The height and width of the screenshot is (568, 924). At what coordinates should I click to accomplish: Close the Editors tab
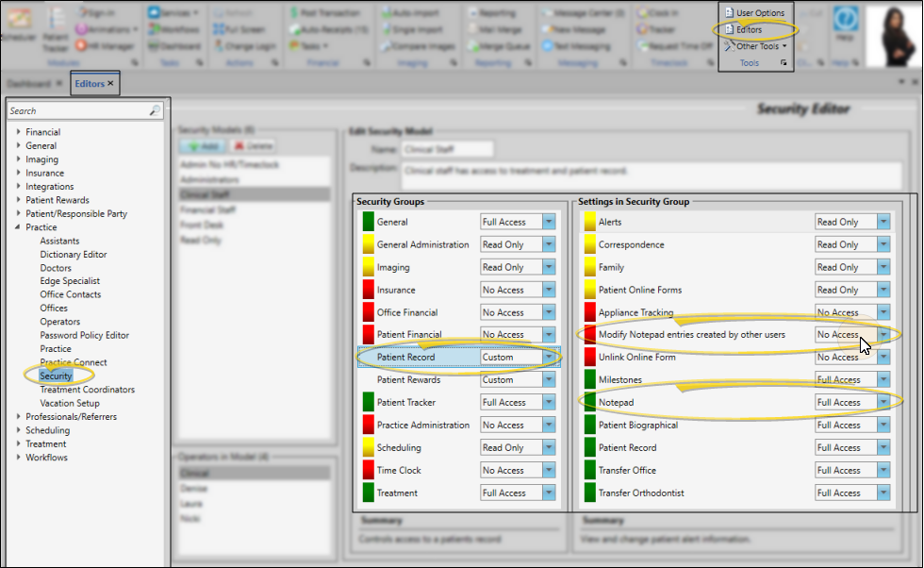tap(110, 84)
